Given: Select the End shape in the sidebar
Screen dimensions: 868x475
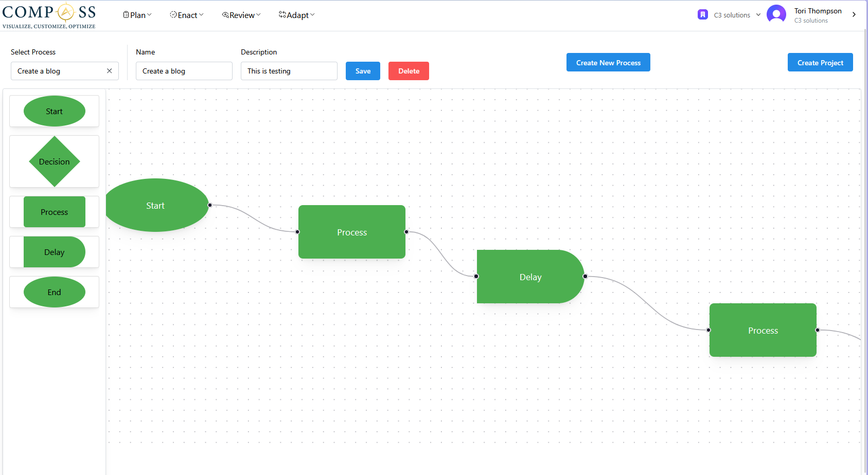Looking at the screenshot, I should [54, 292].
